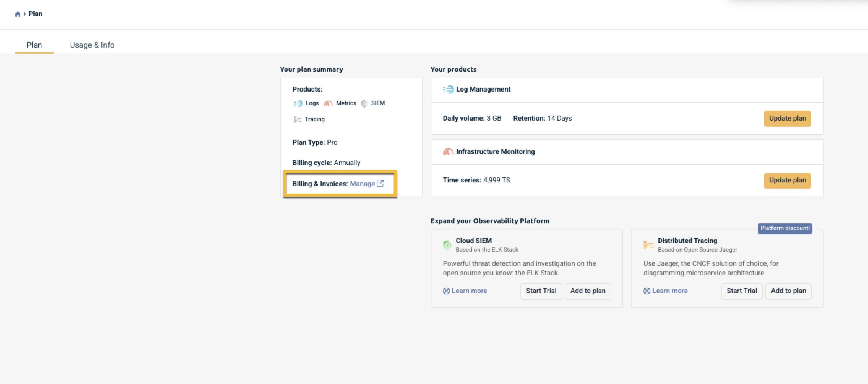This screenshot has width=868, height=384.
Task: Click the Log Management card icon
Action: 448,89
